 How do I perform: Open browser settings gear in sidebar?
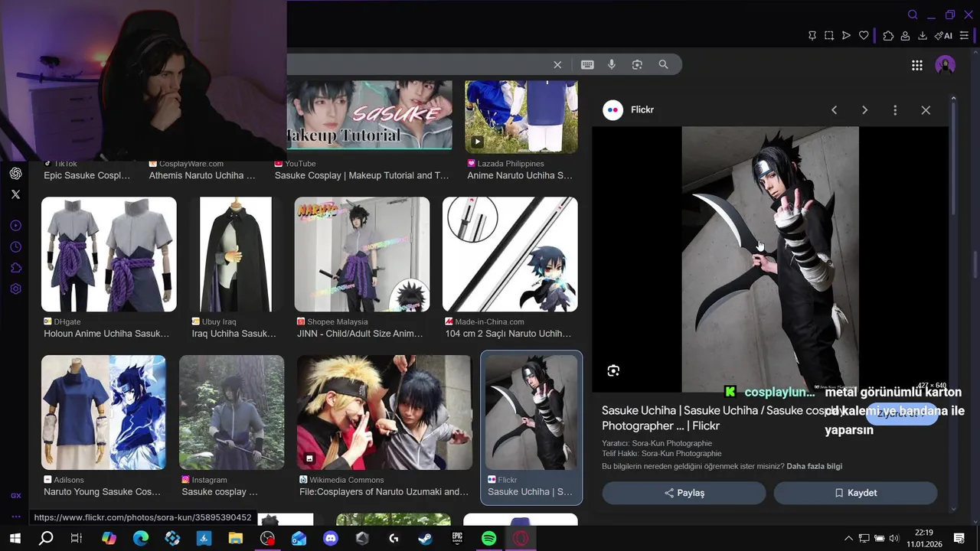(x=15, y=289)
